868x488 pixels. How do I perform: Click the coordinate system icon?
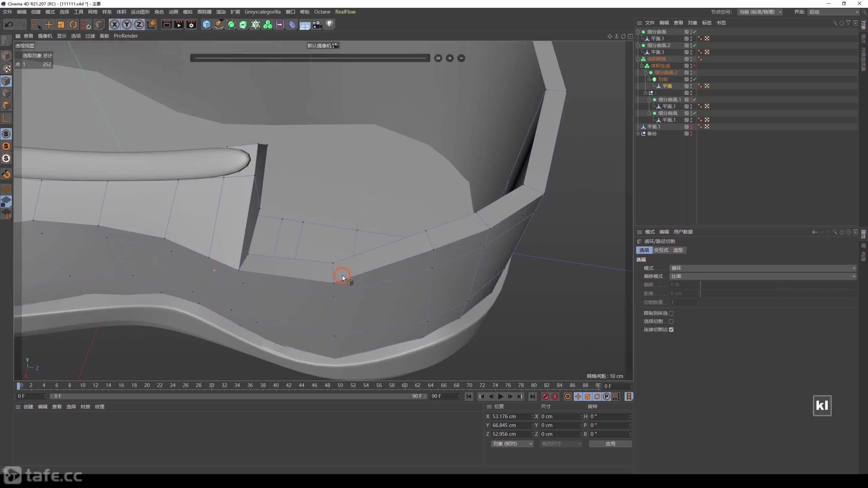pos(152,24)
